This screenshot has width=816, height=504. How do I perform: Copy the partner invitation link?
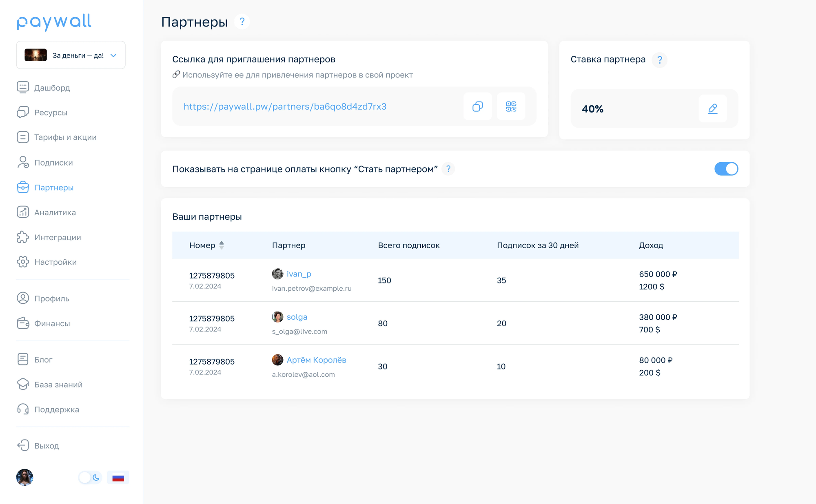(x=477, y=106)
